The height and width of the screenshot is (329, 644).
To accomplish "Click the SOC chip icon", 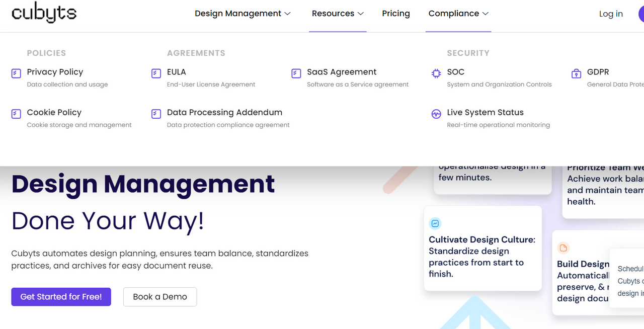I will (436, 73).
